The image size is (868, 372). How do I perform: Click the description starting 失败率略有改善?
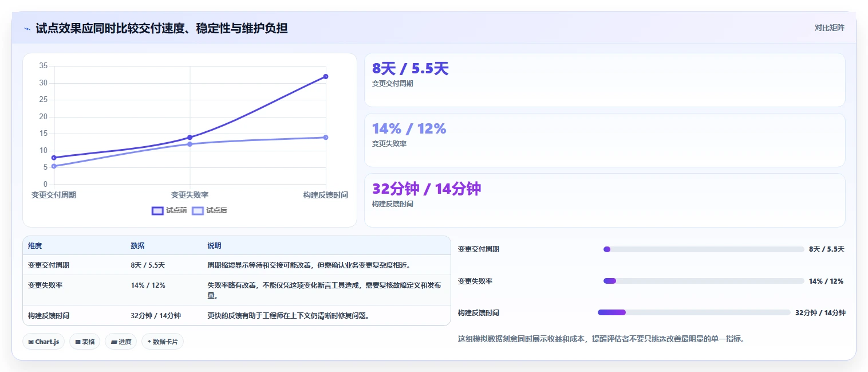point(325,290)
